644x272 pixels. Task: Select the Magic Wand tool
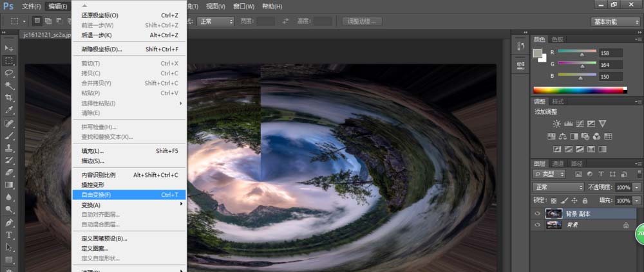point(9,86)
